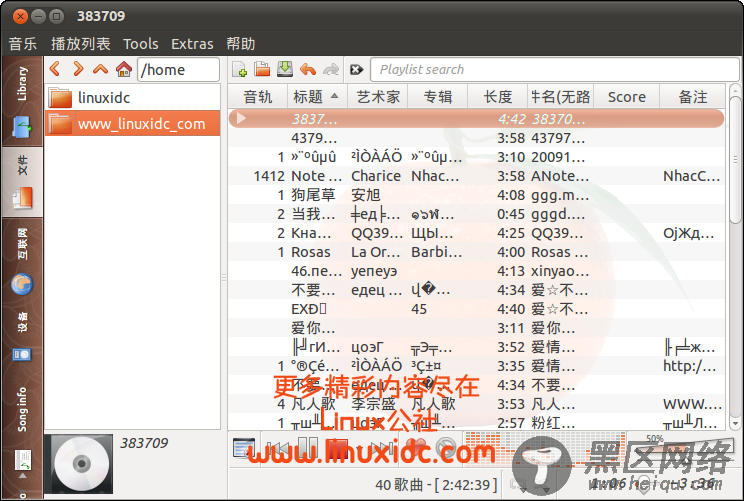Screen dimensions: 744x501
Task: Create a new playlist
Action: tap(240, 69)
